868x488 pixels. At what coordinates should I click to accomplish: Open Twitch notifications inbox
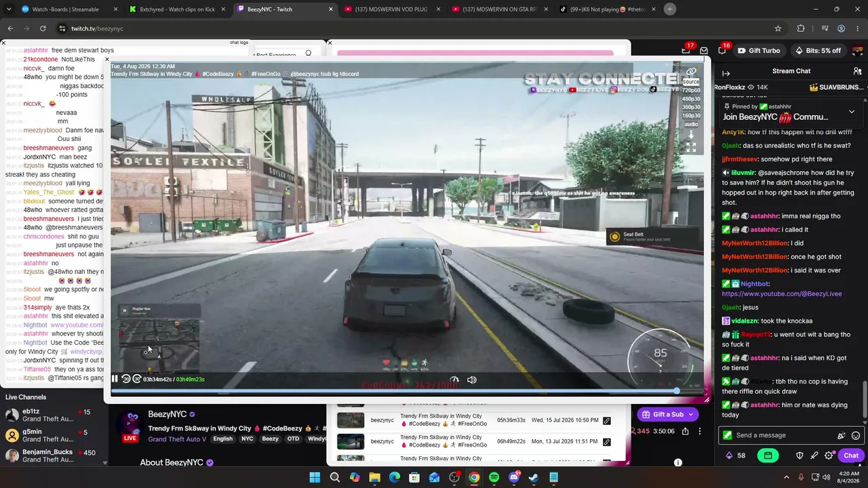coord(704,50)
